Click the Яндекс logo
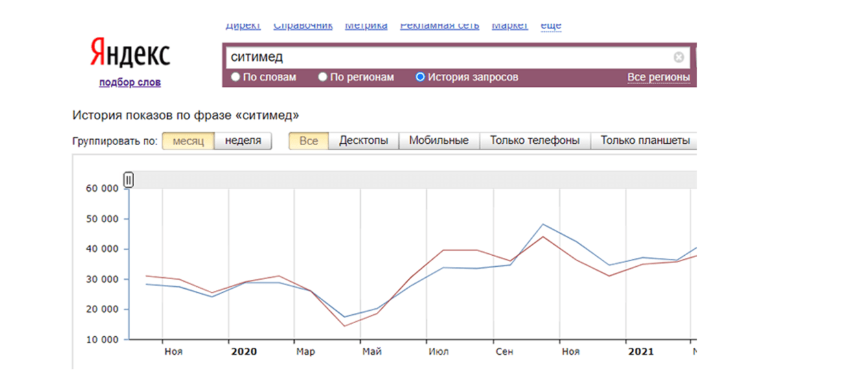868x386 pixels. [x=130, y=53]
